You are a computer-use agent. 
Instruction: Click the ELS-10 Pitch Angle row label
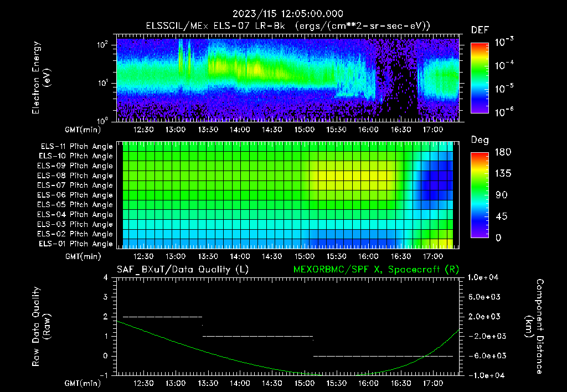(76, 156)
